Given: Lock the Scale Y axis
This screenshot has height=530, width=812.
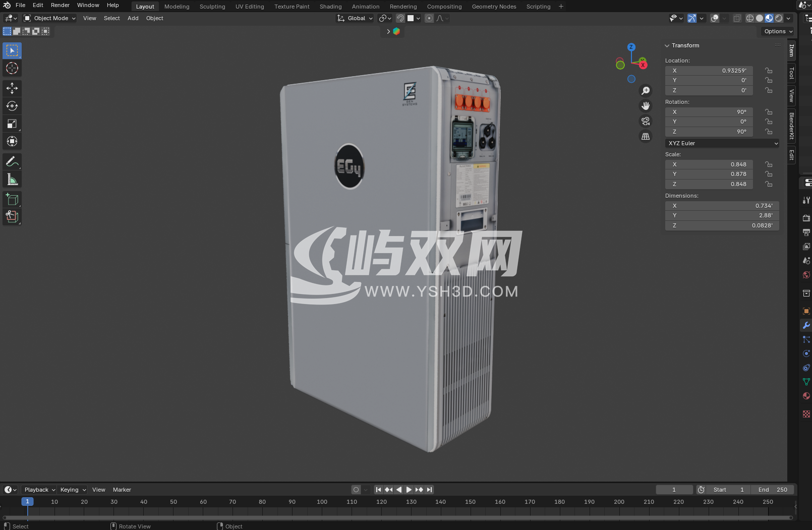Looking at the screenshot, I should (769, 174).
